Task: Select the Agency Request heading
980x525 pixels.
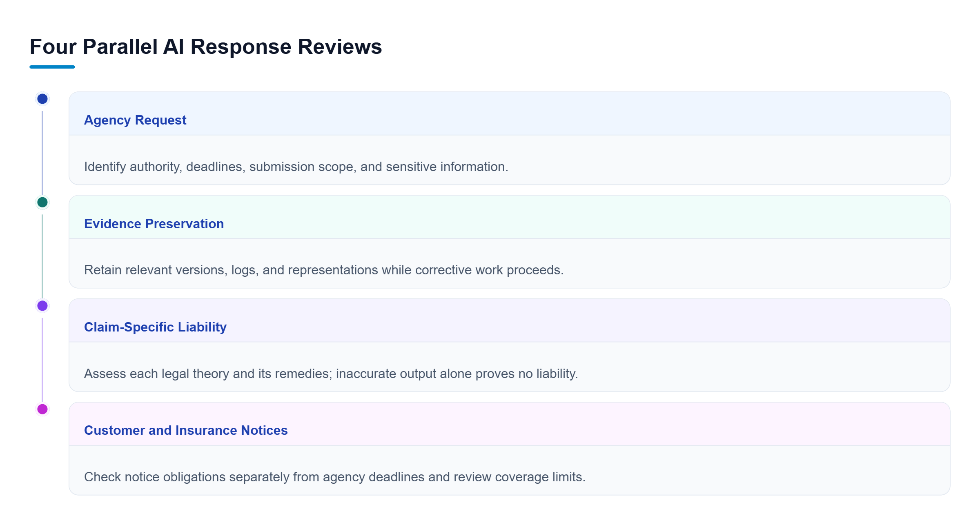Action: (x=135, y=120)
